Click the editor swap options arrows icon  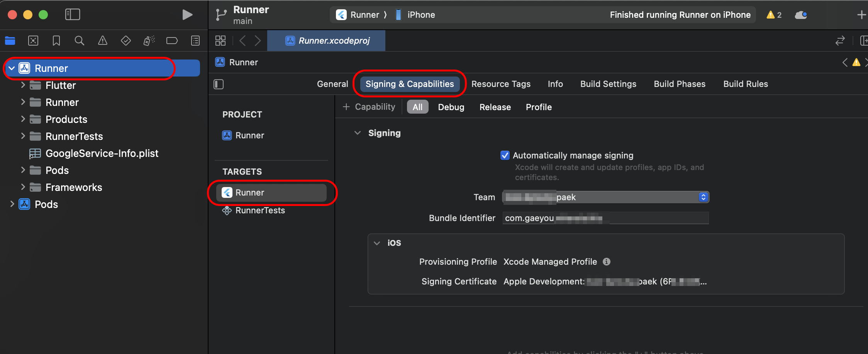(840, 41)
